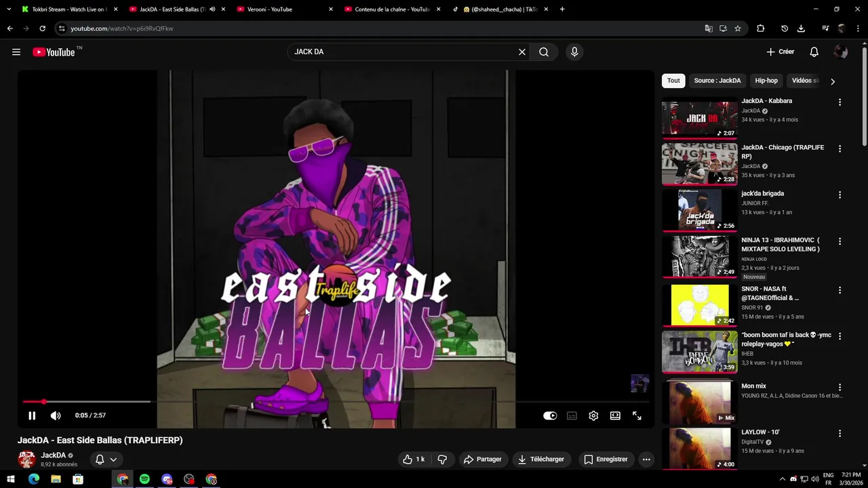
Task: Select the Source : JackDA chip
Action: (717, 81)
